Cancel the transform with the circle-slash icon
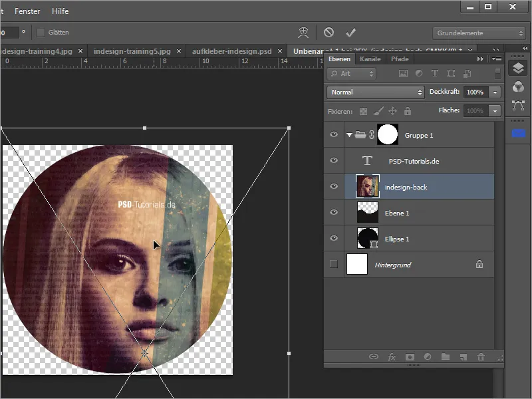The width and height of the screenshot is (532, 399). tap(329, 33)
